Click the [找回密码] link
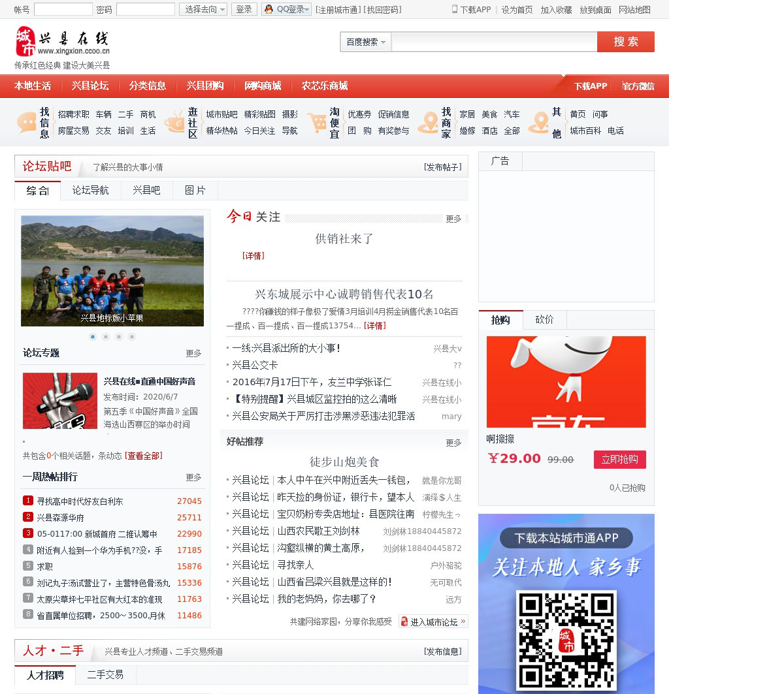 [382, 10]
